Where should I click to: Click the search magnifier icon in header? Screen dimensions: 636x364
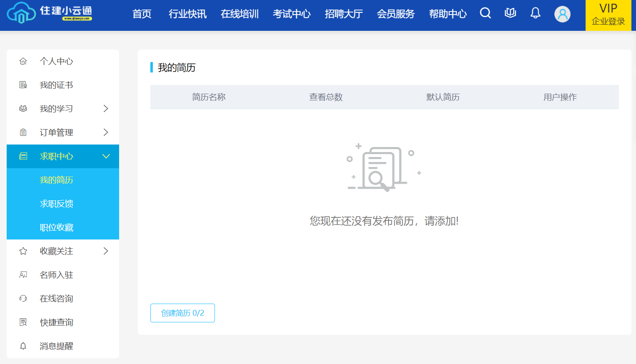(485, 13)
